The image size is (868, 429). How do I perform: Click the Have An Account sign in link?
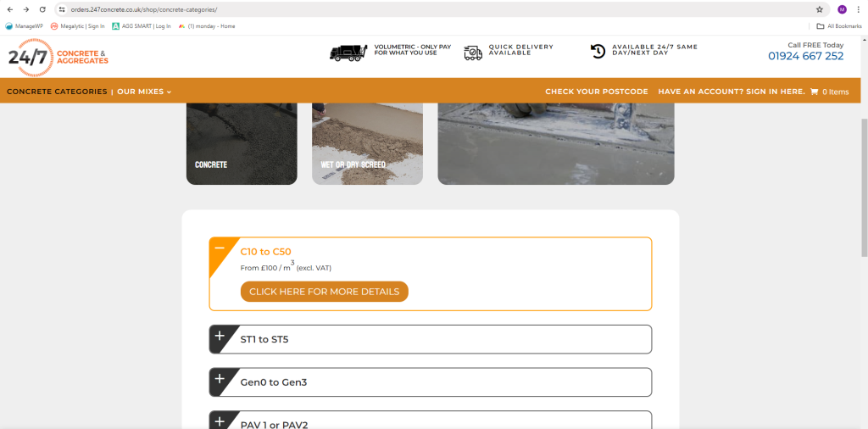coord(731,92)
